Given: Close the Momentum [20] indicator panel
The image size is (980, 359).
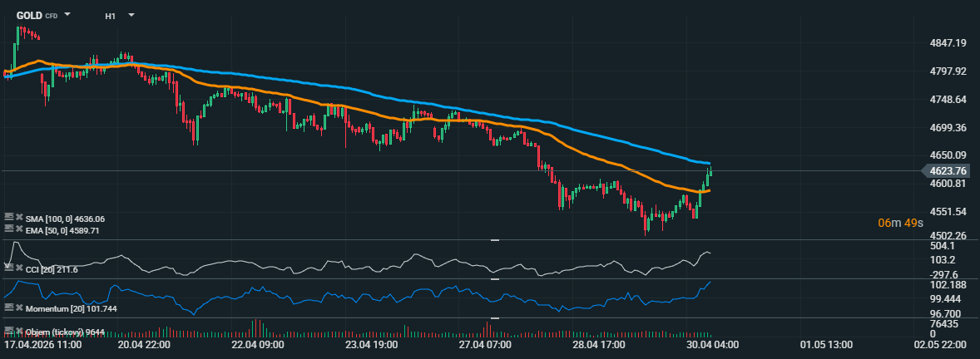Looking at the screenshot, I should (x=18, y=307).
